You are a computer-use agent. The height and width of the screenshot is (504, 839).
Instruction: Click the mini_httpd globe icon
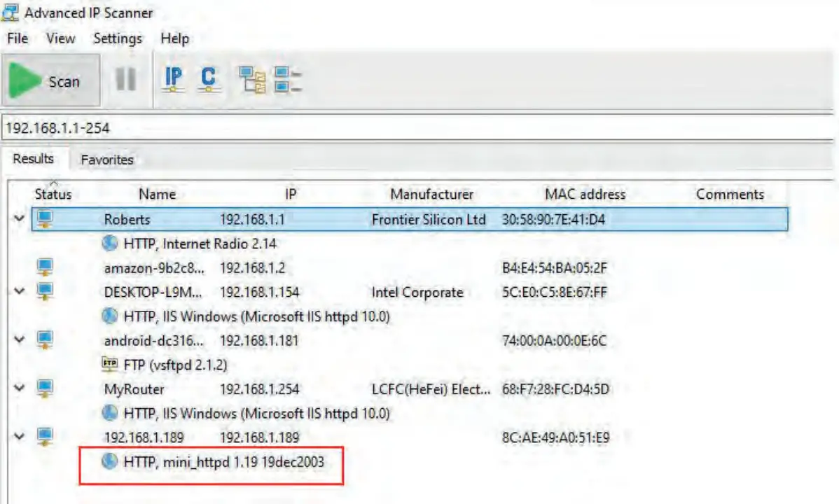tap(110, 461)
